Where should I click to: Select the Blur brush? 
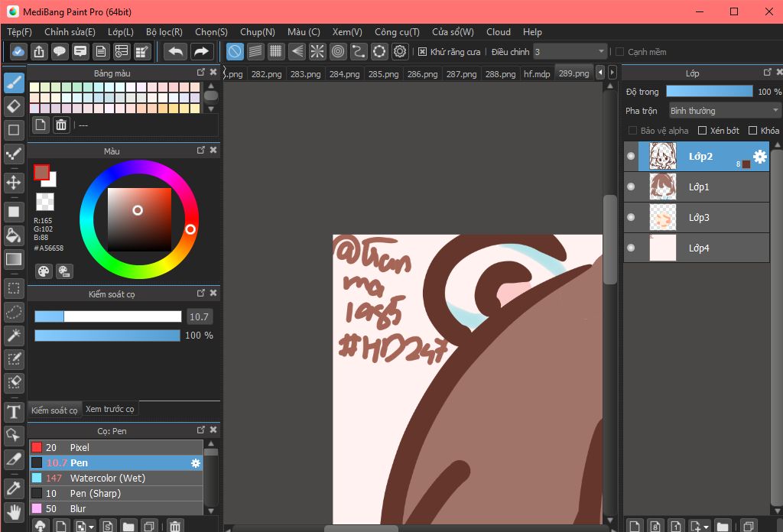point(116,508)
